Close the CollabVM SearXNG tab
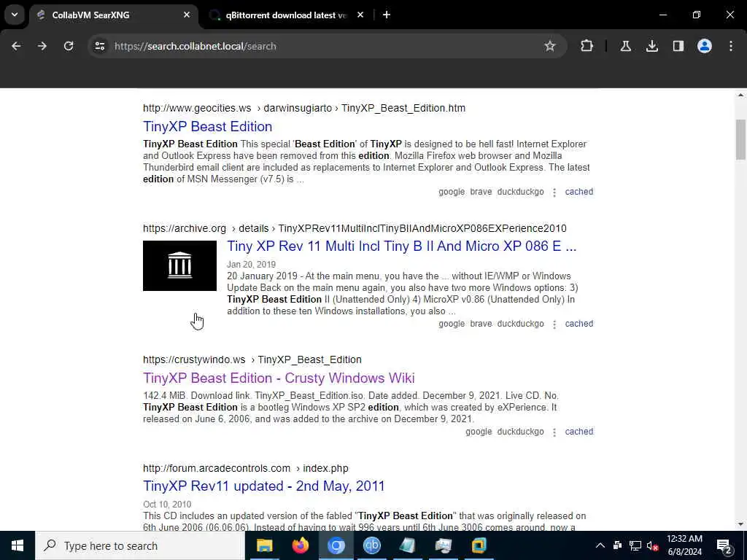747x560 pixels. click(187, 15)
